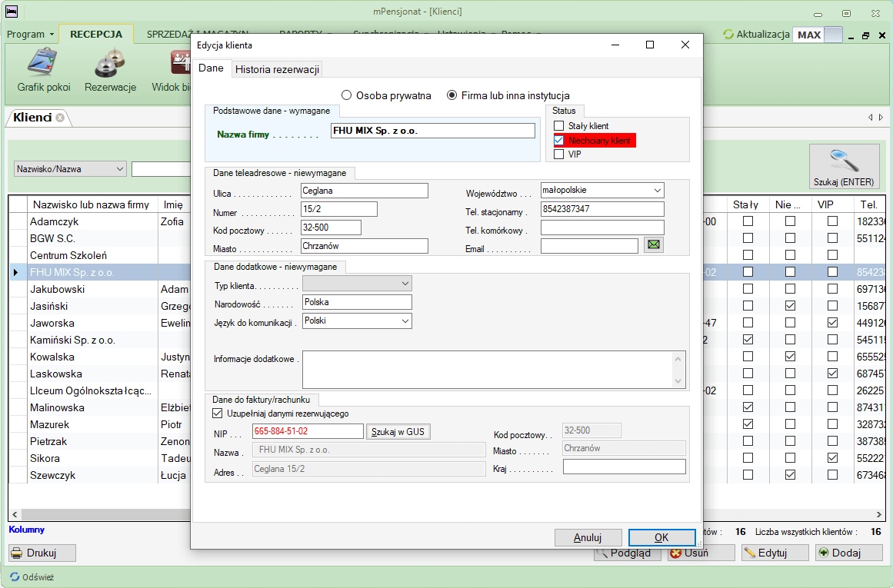
Task: Click the green email envelope icon
Action: click(653, 245)
